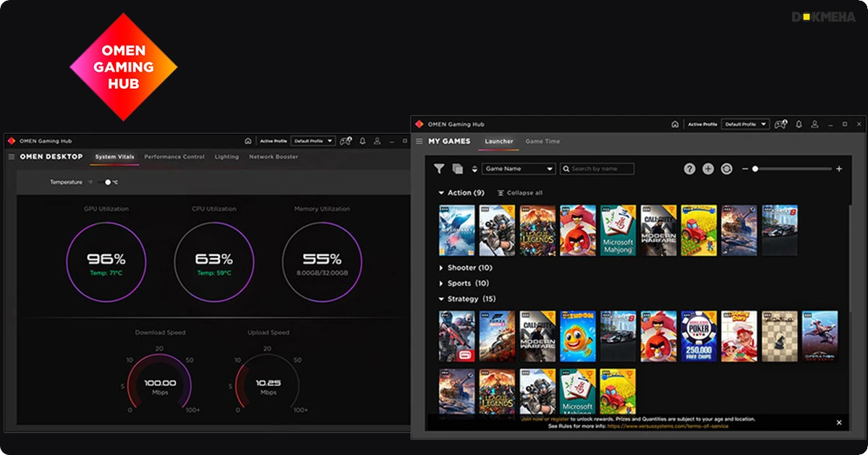Image resolution: width=868 pixels, height=455 pixels.
Task: Click Collapse all button
Action: (x=519, y=193)
